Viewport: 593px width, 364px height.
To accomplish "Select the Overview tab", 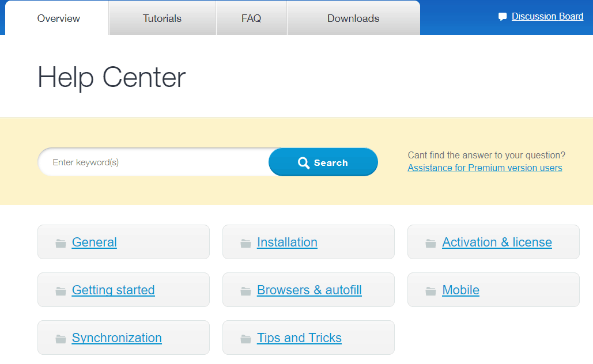I will pyautogui.click(x=58, y=18).
